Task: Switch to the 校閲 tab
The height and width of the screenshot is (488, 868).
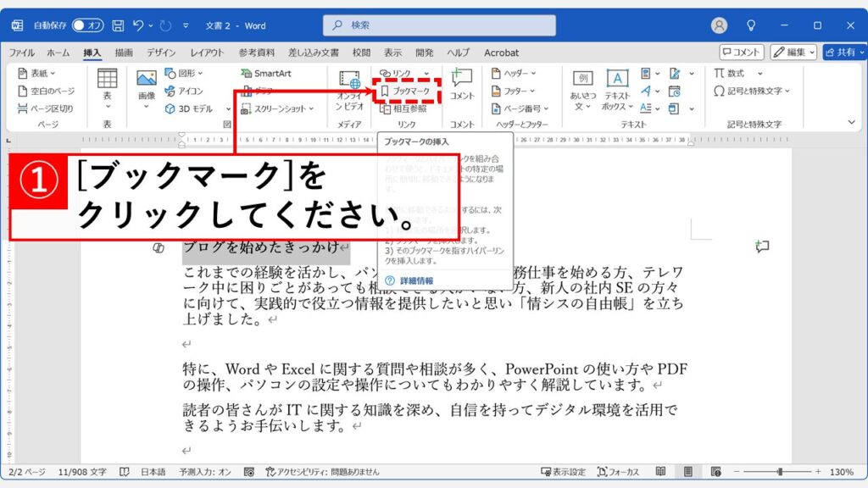Action: (361, 53)
